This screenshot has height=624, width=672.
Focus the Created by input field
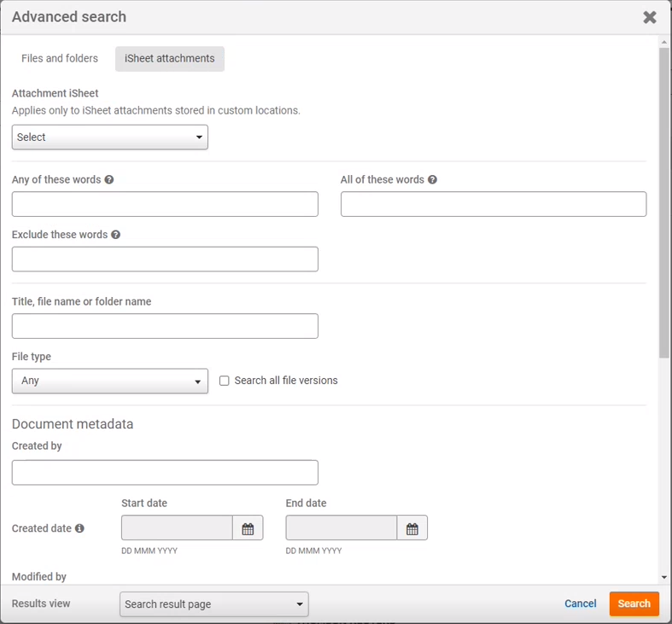click(165, 473)
